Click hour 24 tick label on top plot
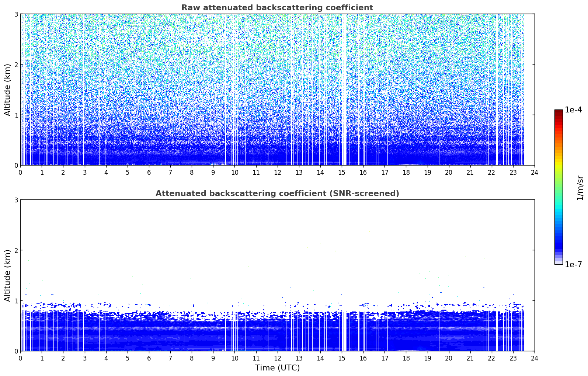 (x=534, y=173)
